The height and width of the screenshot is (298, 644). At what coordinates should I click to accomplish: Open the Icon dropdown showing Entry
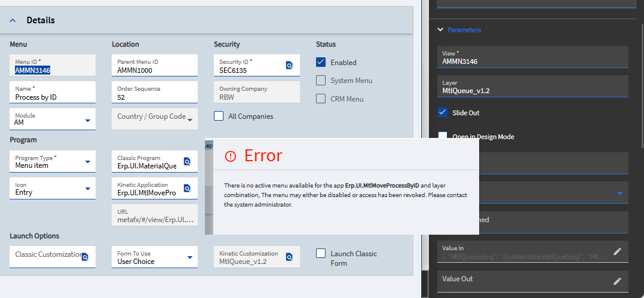click(x=87, y=189)
